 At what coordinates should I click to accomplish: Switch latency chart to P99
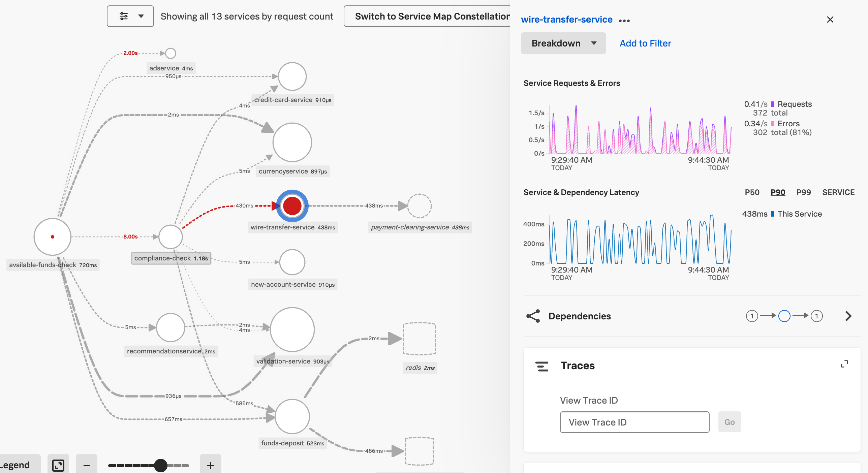[803, 192]
